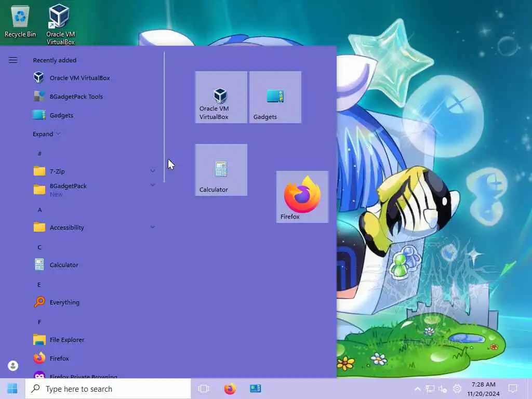Click the Type here to search box

tap(108, 389)
